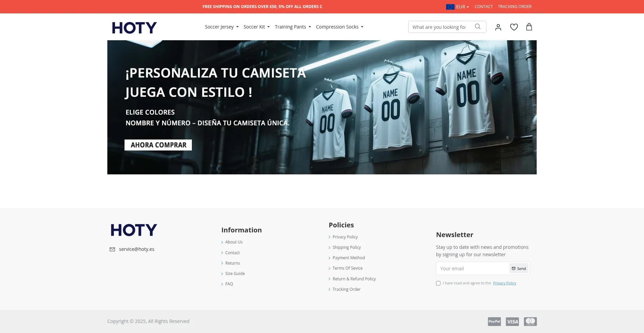Expand the EUR currency dropdown
This screenshot has width=644, height=333.
tap(463, 7)
